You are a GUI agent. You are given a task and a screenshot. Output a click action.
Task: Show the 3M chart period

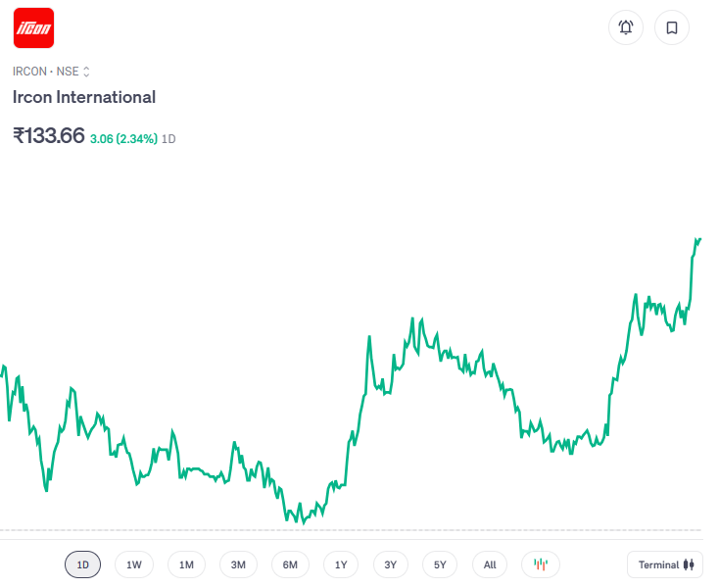[238, 564]
